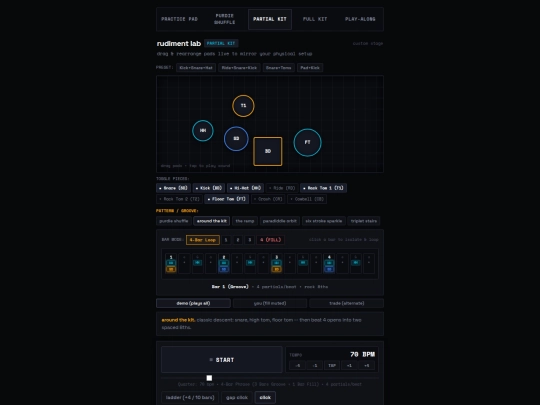Click the beat 3 step cell
The height and width of the screenshot is (405, 540).
point(276,263)
